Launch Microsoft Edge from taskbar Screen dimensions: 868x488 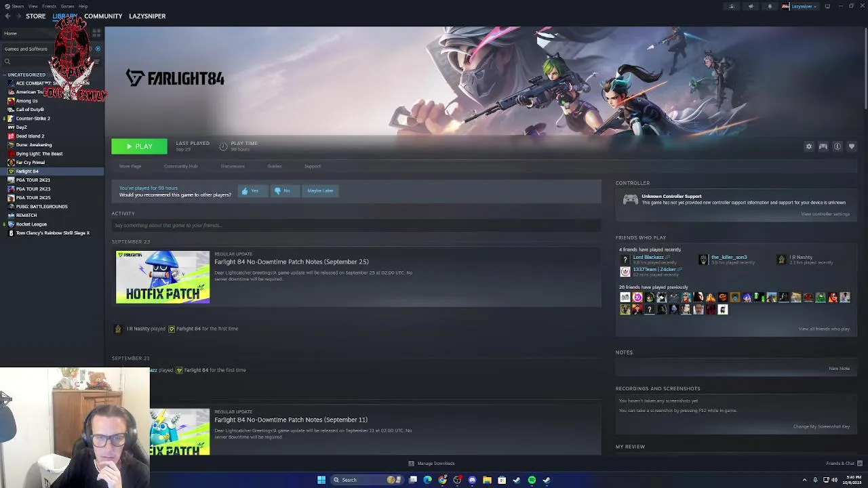[427, 480]
